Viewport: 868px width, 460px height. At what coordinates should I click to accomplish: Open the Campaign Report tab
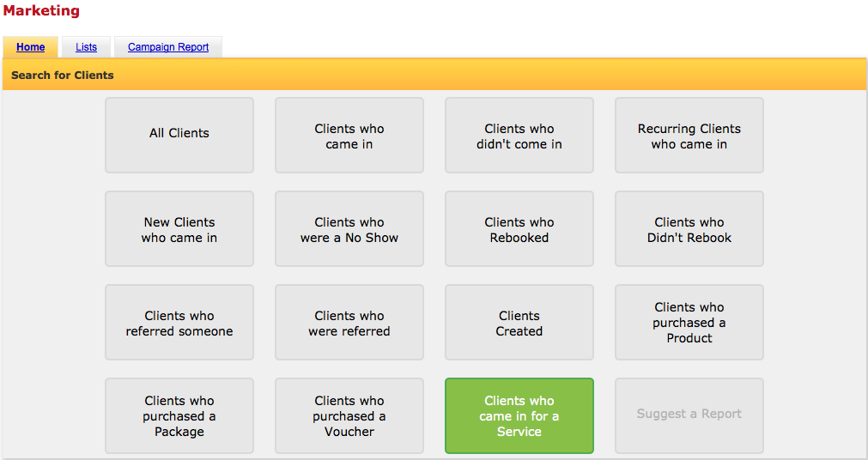pyautogui.click(x=168, y=47)
